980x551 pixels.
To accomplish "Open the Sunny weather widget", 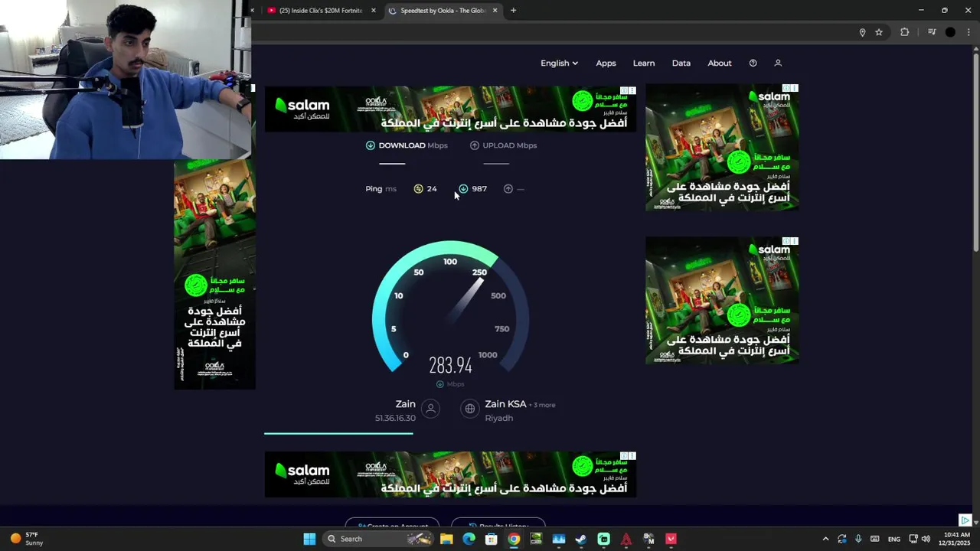I will click(x=27, y=539).
